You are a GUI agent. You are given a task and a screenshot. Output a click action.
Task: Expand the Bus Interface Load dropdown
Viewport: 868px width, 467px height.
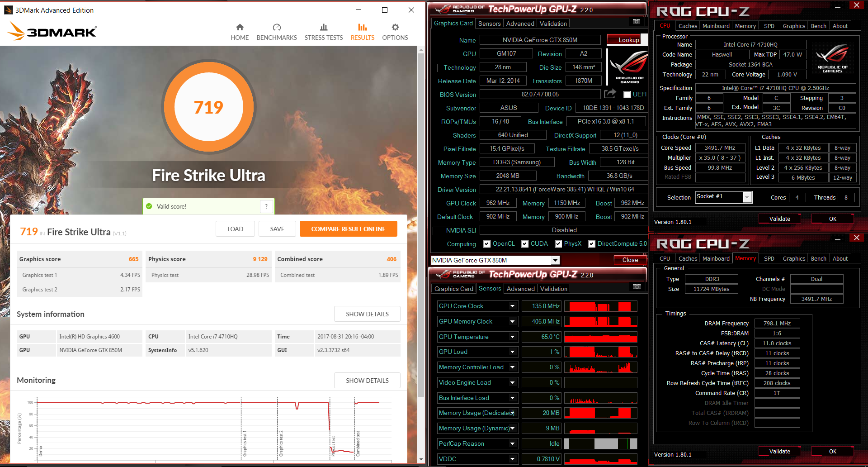(512, 398)
